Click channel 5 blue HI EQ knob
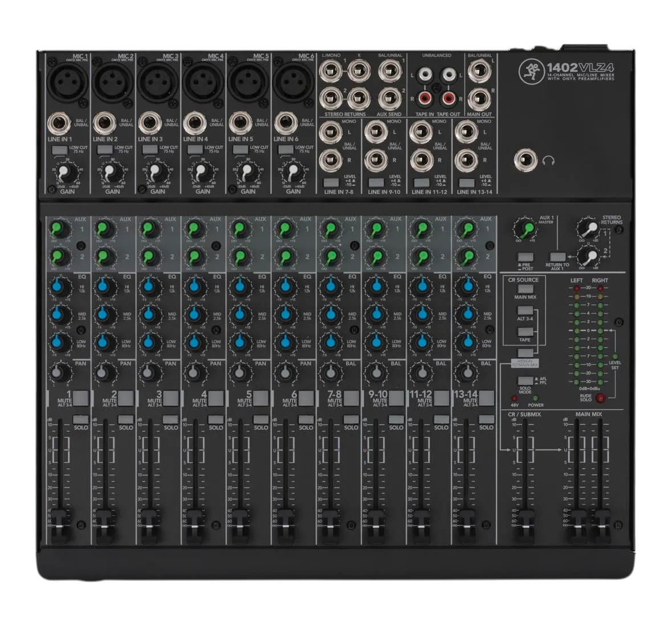 click(x=239, y=286)
